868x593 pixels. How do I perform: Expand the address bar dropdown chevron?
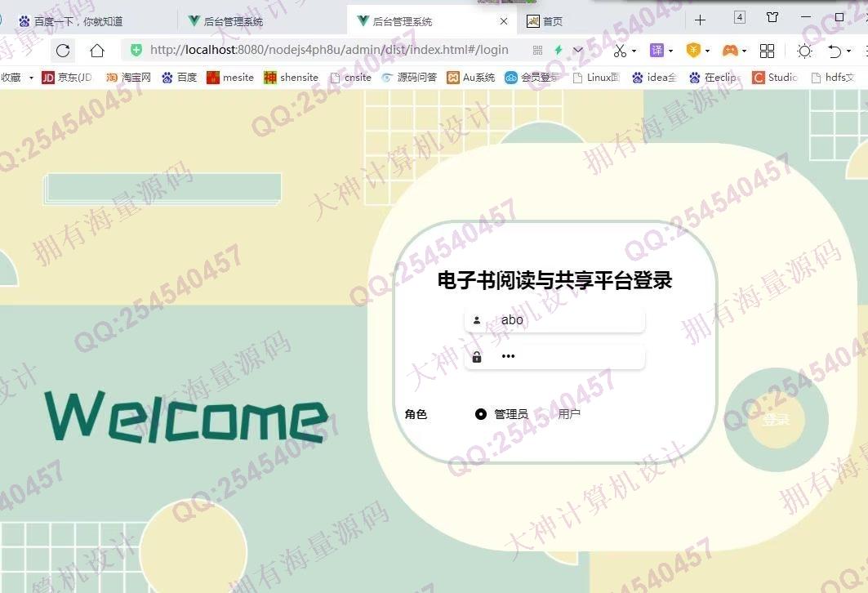click(x=578, y=51)
